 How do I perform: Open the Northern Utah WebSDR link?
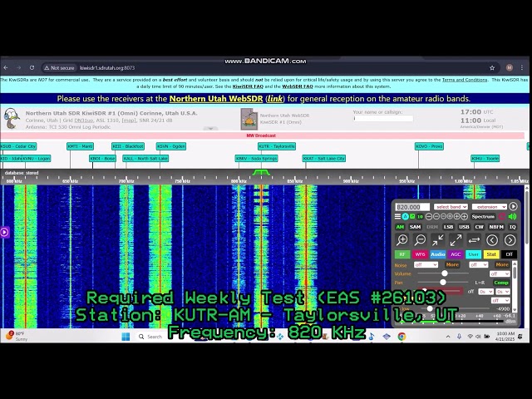[x=216, y=99]
